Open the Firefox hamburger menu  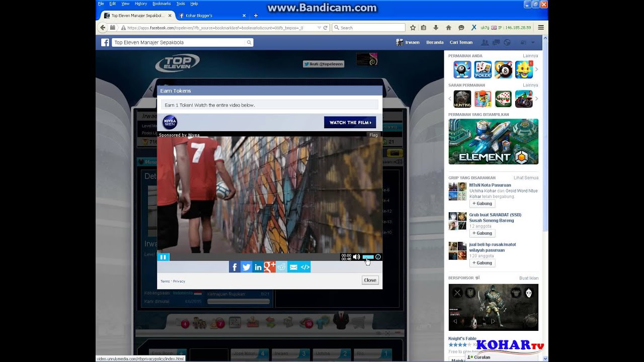(x=541, y=28)
